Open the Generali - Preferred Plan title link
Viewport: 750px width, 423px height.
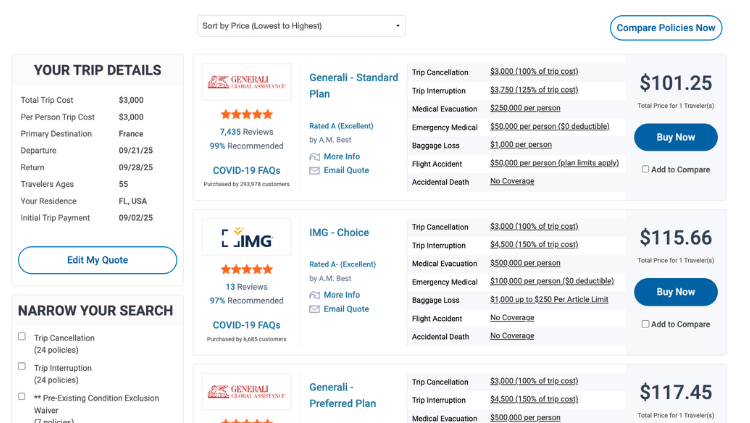[x=343, y=395]
